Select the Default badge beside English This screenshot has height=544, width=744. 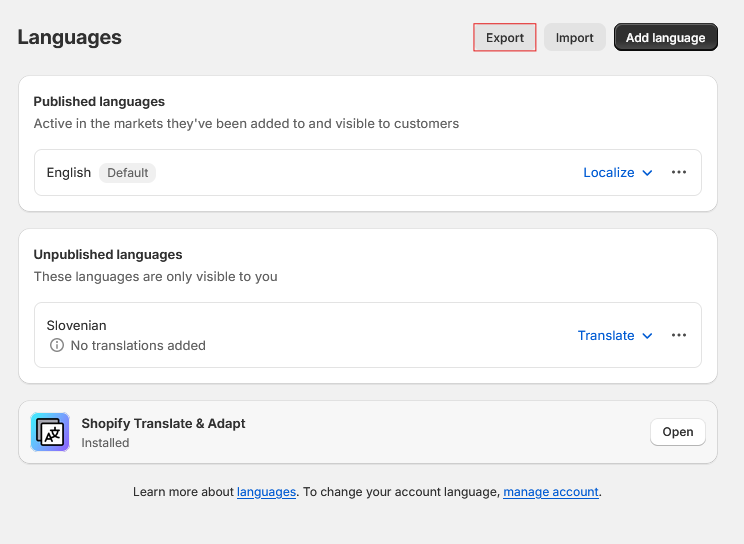click(x=127, y=172)
